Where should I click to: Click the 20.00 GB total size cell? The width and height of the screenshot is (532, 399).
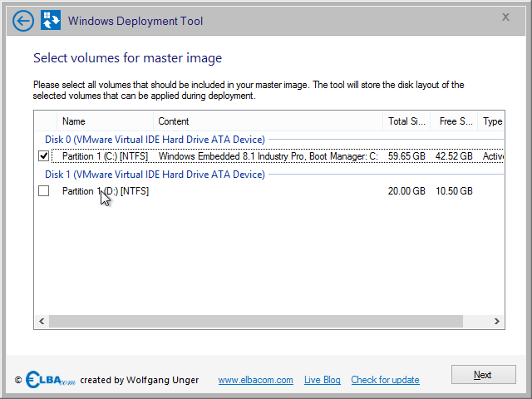(406, 191)
